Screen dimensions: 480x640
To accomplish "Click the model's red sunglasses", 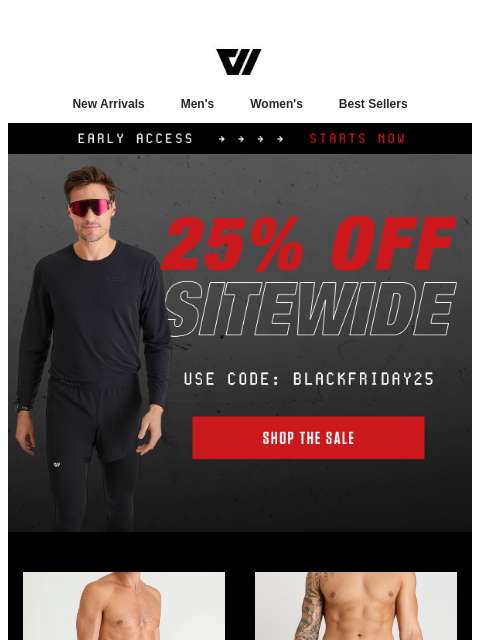I will pos(90,207).
